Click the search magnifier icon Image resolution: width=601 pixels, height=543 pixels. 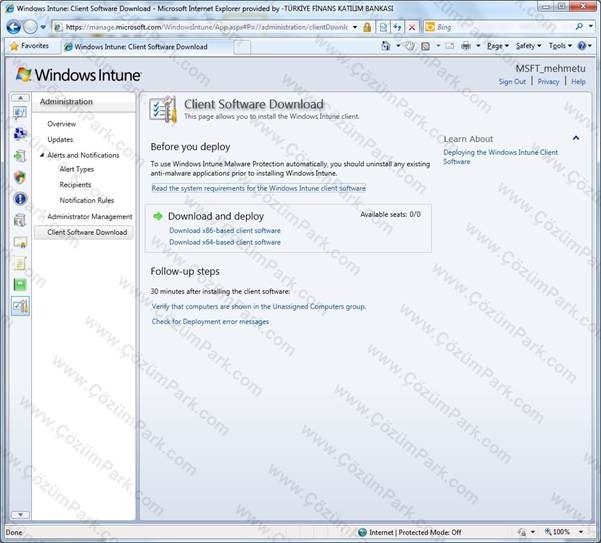[579, 26]
